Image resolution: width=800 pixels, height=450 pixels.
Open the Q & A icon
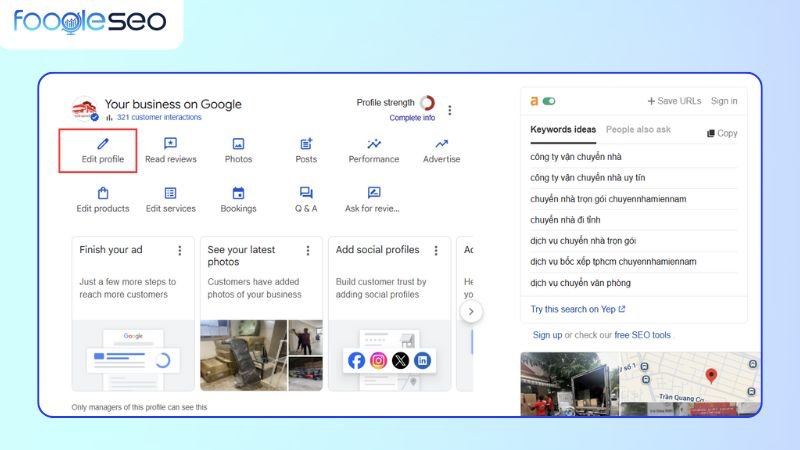[x=306, y=193]
